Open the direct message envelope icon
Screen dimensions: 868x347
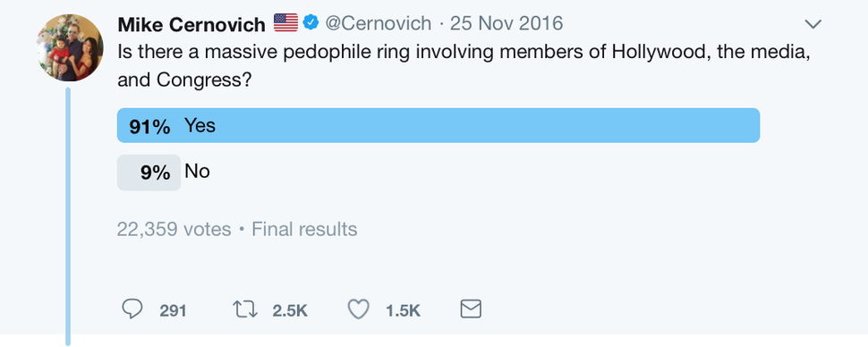471,309
